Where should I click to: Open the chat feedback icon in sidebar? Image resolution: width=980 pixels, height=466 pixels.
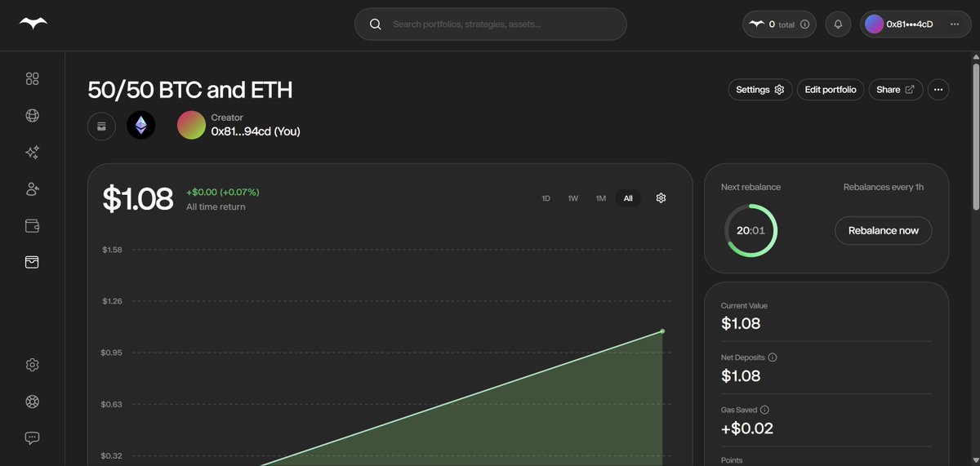point(33,438)
